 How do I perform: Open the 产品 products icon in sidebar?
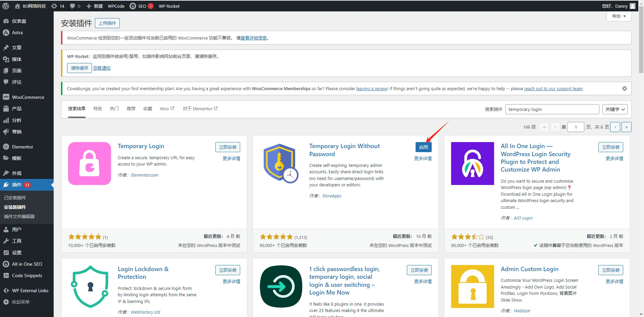point(6,109)
